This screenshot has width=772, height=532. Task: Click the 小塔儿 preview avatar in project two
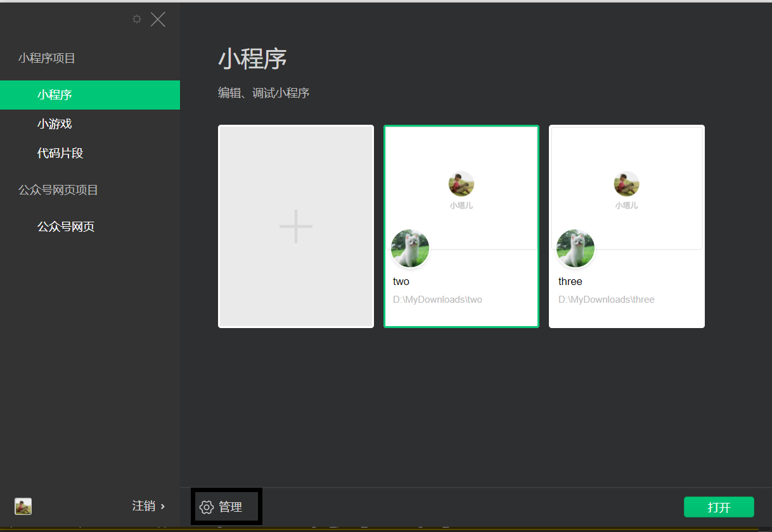tap(461, 184)
